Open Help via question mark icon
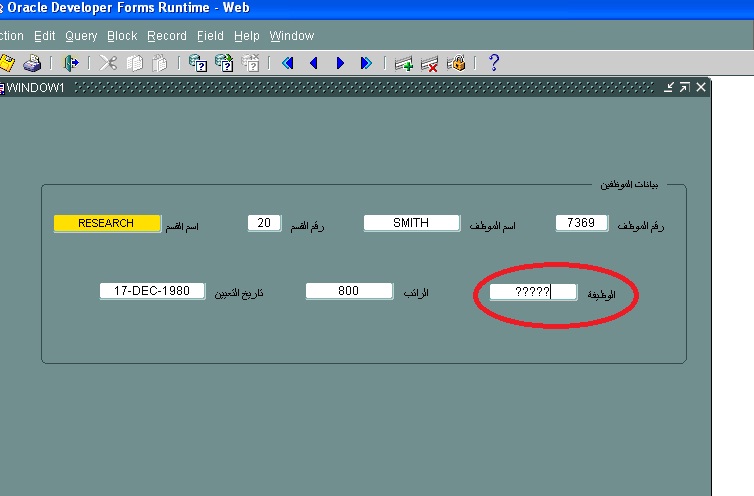Screen dimensions: 754x496 (493, 63)
